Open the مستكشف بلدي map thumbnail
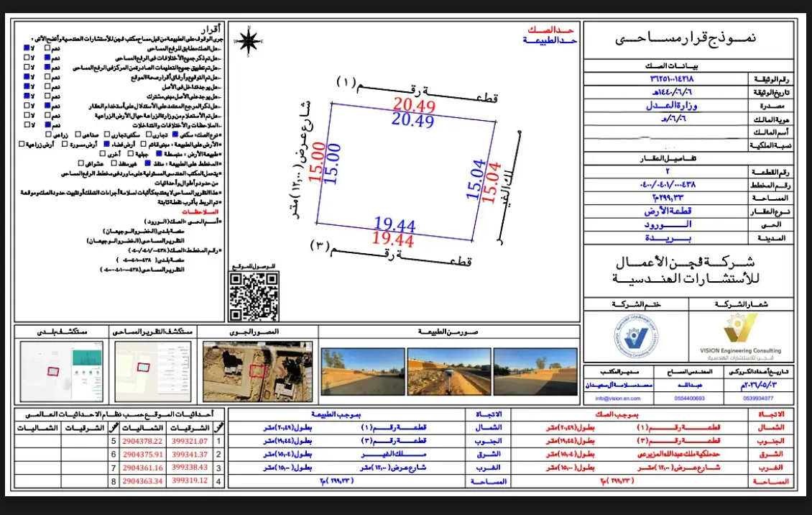Viewport: 812px width, 515px height. [62, 371]
